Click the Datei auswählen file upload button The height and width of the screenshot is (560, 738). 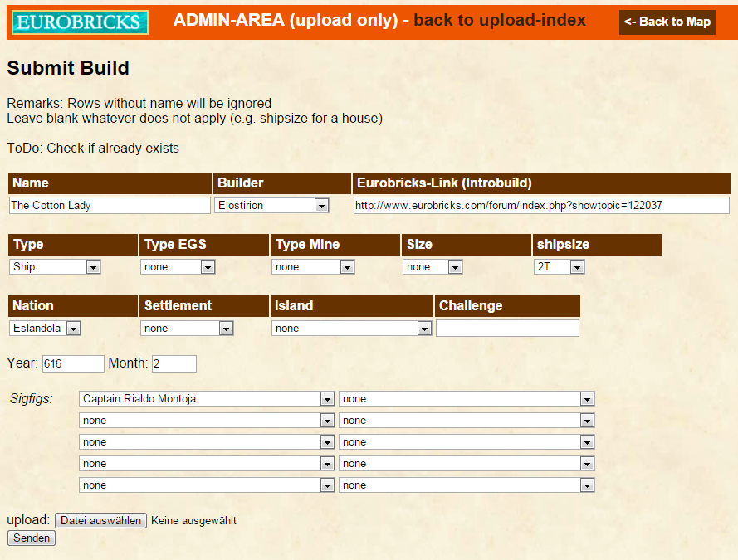coord(100,521)
